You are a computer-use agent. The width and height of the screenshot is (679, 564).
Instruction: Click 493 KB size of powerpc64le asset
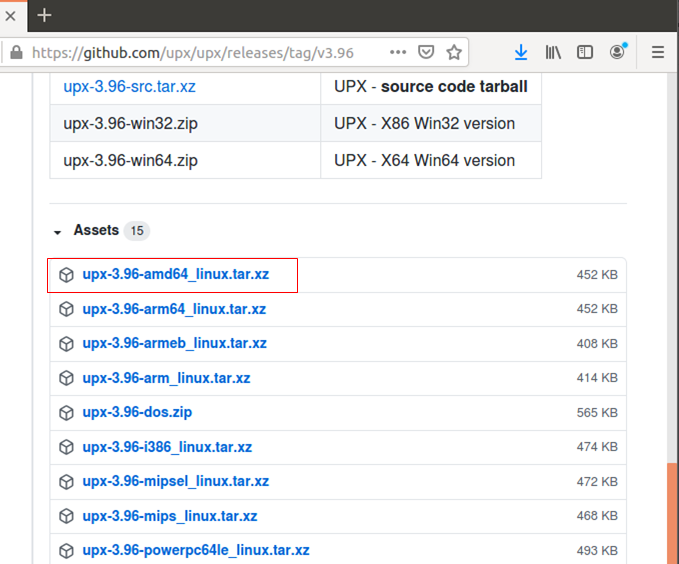597,551
